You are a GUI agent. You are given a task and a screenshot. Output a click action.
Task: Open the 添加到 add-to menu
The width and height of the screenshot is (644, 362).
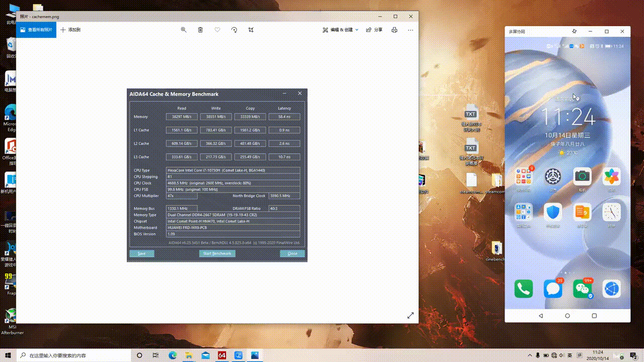pyautogui.click(x=70, y=30)
